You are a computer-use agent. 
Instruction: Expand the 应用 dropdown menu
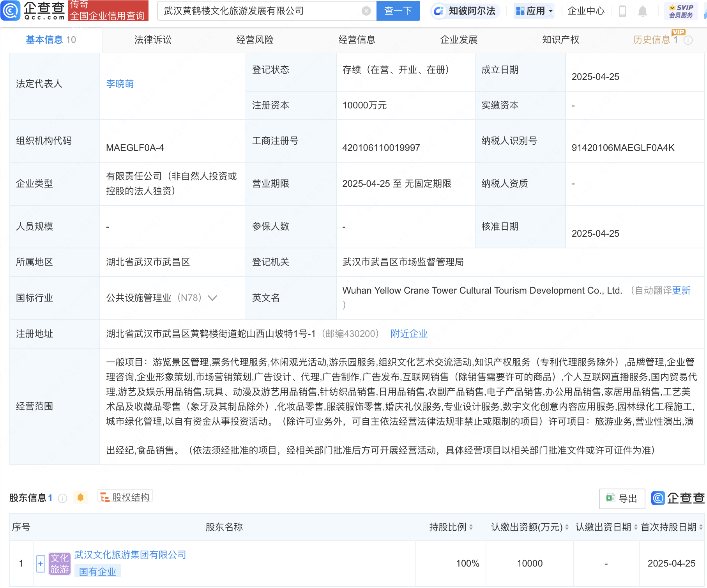coord(534,11)
